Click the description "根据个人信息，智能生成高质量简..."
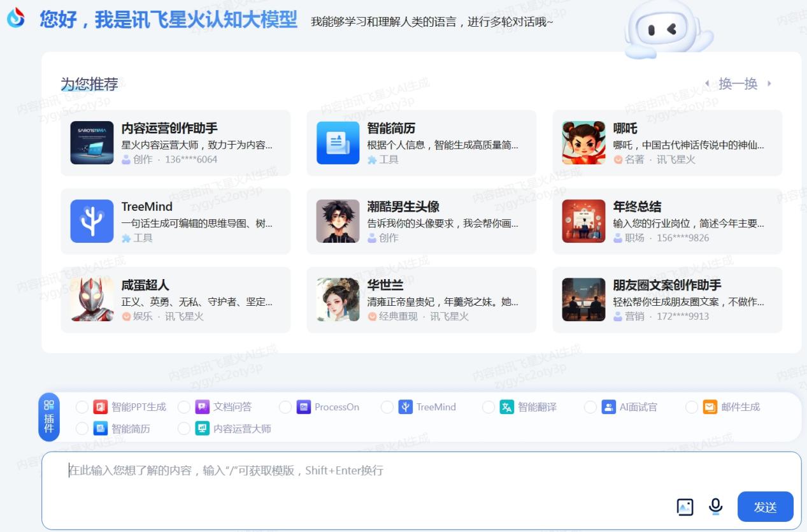 443,145
